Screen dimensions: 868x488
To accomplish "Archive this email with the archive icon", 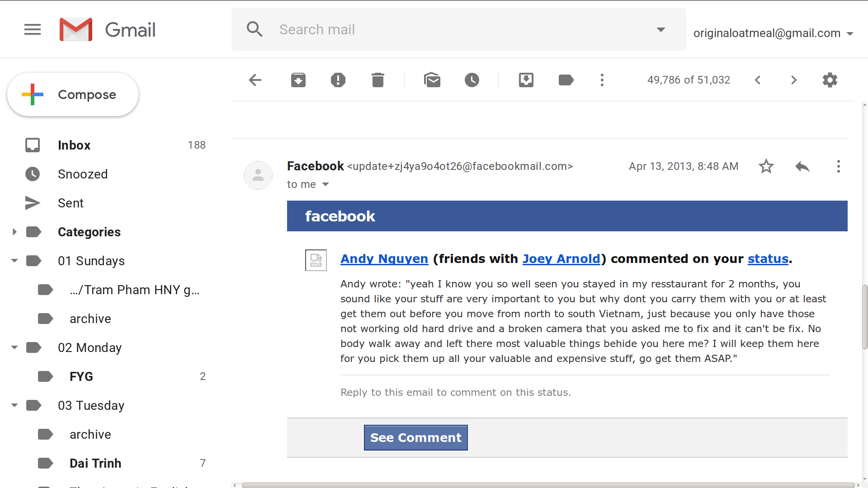I will (298, 80).
